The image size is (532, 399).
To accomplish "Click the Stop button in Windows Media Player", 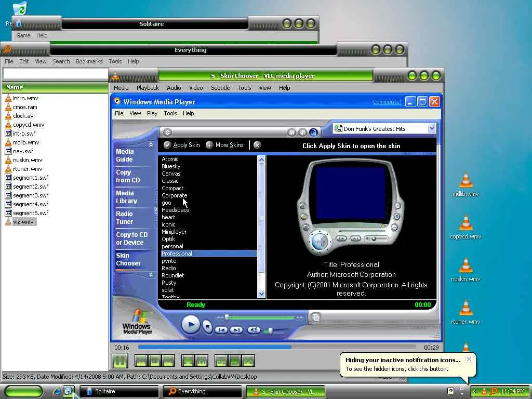I will click(207, 327).
